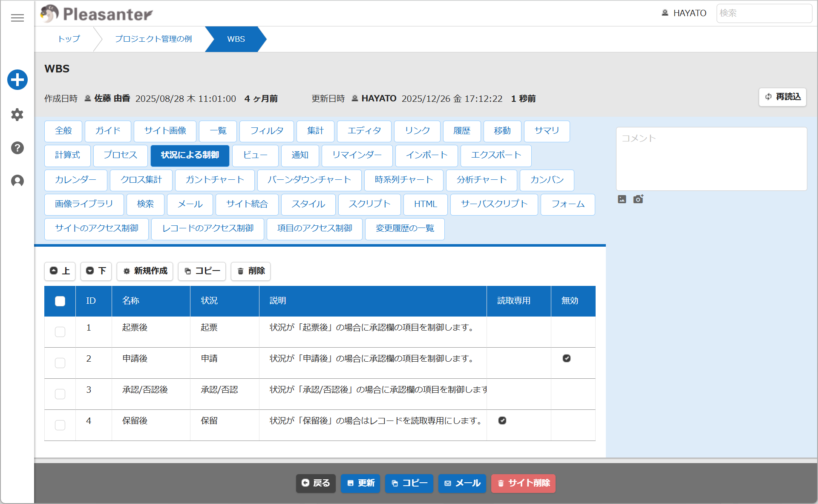Toggle the select-all header checkbox
The width and height of the screenshot is (818, 504).
60,301
